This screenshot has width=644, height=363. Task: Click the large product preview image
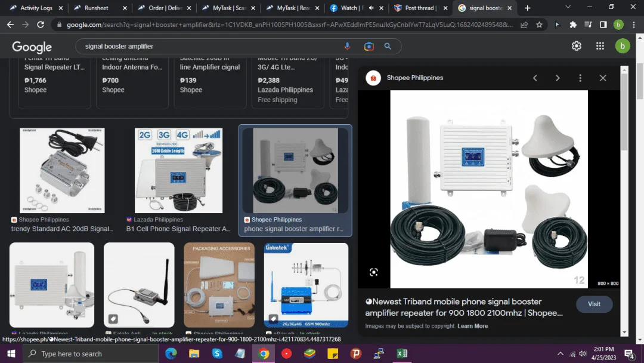click(489, 189)
